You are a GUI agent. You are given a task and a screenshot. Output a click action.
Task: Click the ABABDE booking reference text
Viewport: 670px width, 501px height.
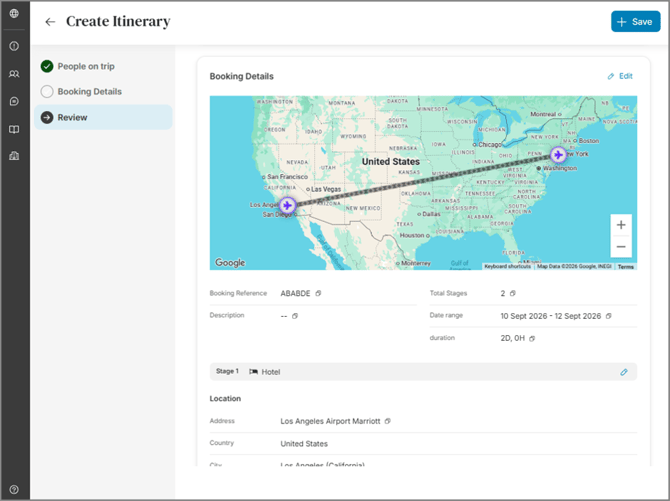coord(295,293)
